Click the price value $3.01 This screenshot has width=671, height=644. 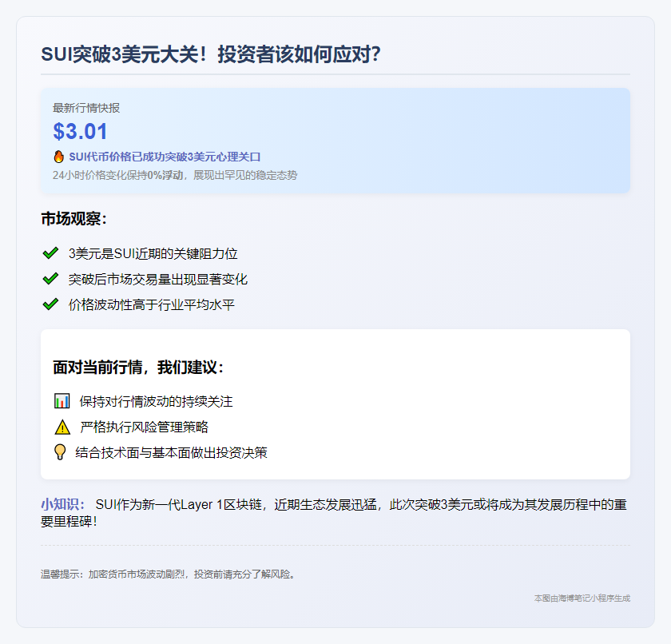pos(80,131)
